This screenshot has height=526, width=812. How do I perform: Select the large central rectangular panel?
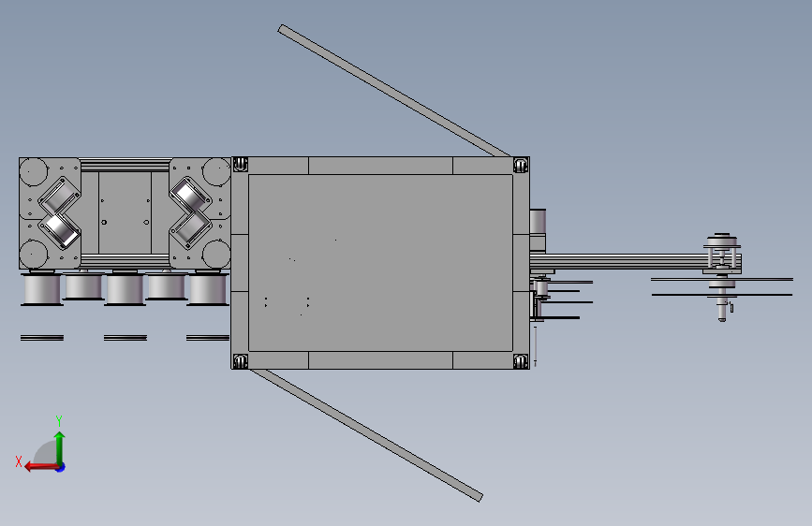[x=380, y=263]
